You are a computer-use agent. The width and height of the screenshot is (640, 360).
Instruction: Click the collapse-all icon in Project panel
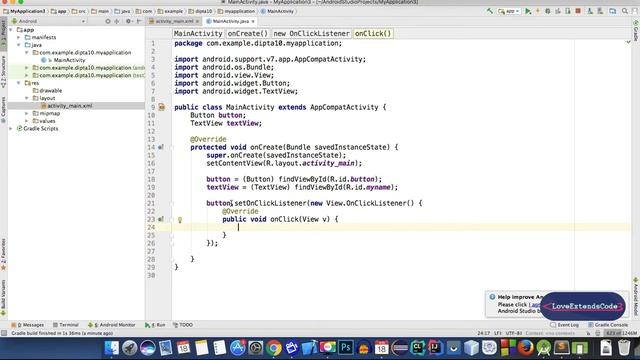click(117, 21)
